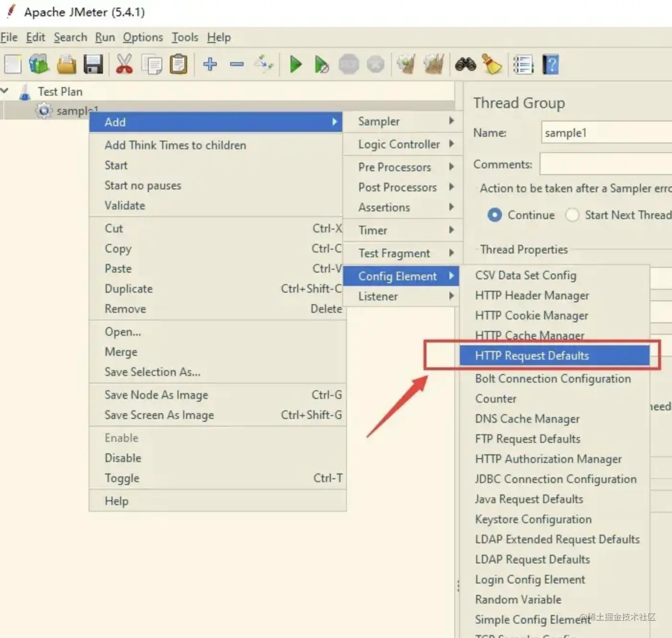This screenshot has width=672, height=638.
Task: Expand the Timer submenu
Action: click(403, 230)
